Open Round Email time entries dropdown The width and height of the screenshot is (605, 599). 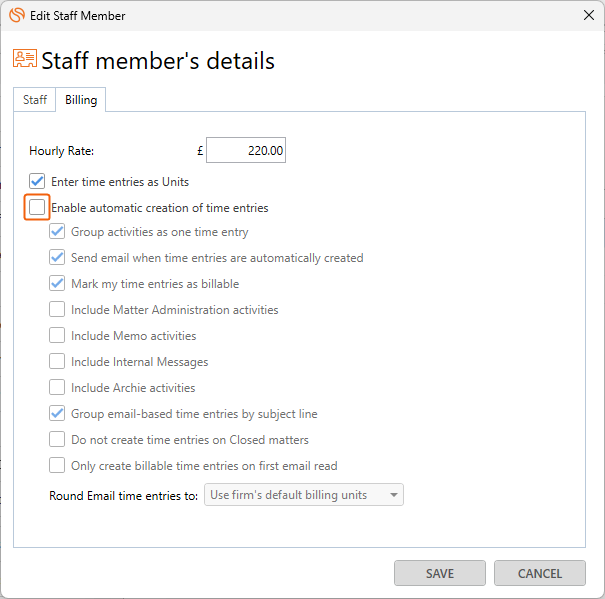[x=304, y=495]
